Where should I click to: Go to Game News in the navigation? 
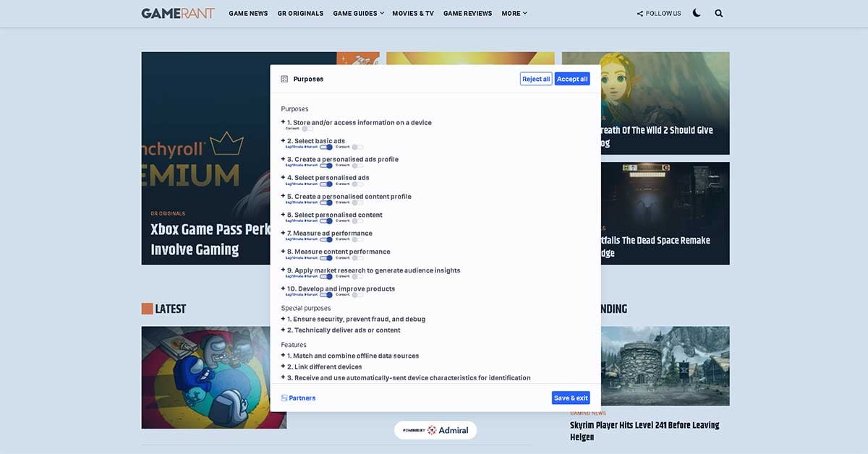coord(248,13)
